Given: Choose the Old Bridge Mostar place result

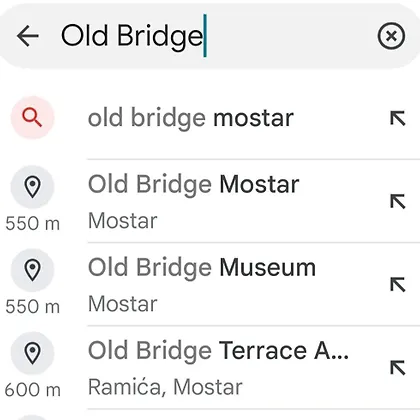Looking at the screenshot, I should coord(210,201).
